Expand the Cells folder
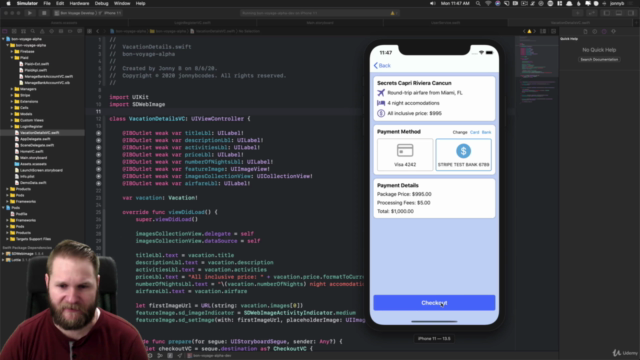The image size is (640, 360). [x=12, y=108]
